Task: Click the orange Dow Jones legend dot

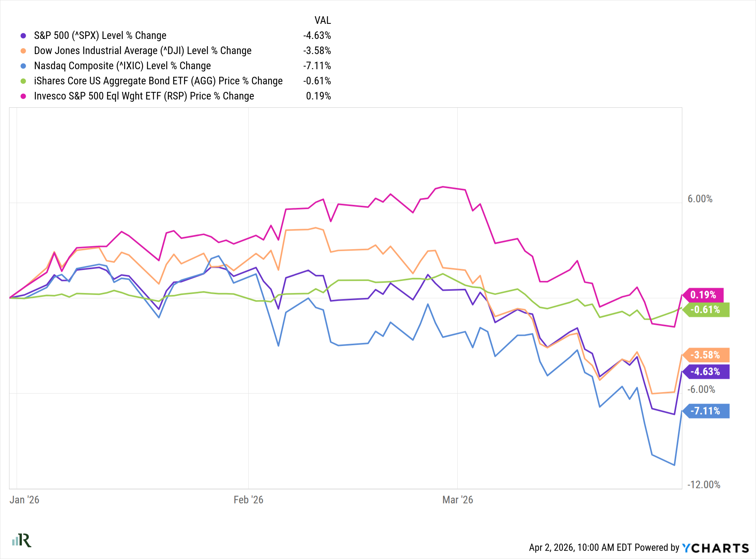Action: [23, 51]
